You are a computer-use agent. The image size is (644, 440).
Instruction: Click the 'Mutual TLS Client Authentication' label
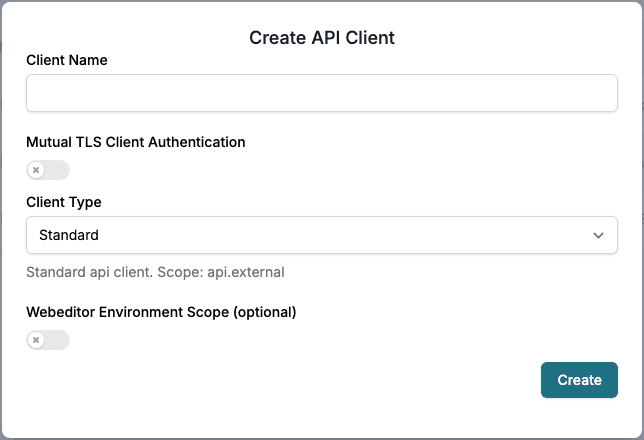136,142
